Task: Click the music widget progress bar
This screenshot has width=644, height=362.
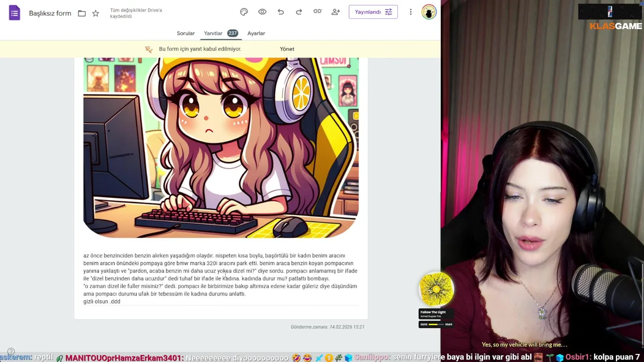Action: coord(436,324)
